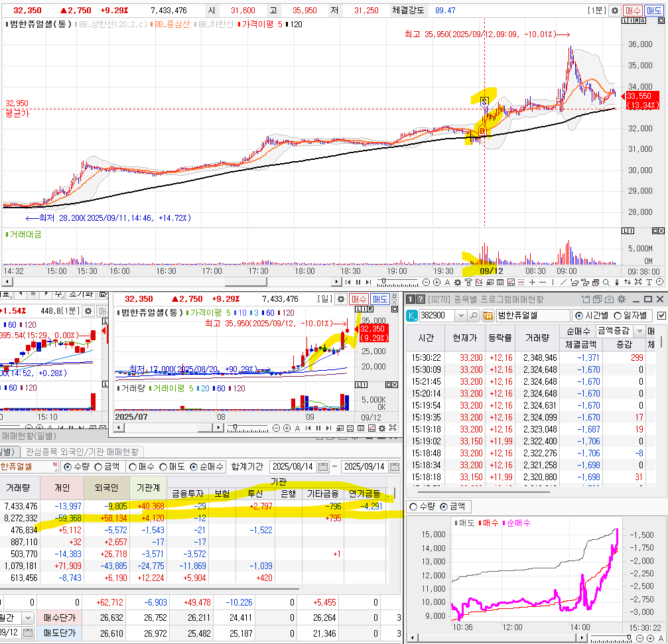This screenshot has width=668, height=644.
Task: Open daily chart settings gear beside 일
Action: pos(341,299)
